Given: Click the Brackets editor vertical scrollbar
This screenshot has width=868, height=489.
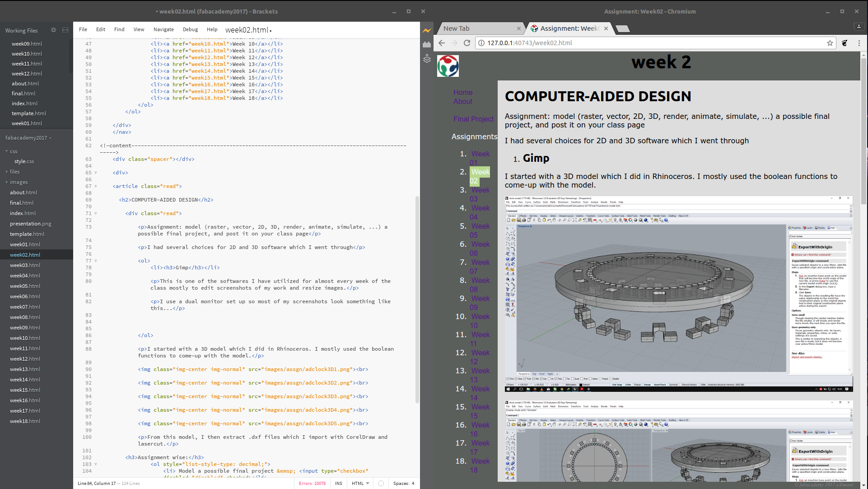Looking at the screenshot, I should pos(417,299).
